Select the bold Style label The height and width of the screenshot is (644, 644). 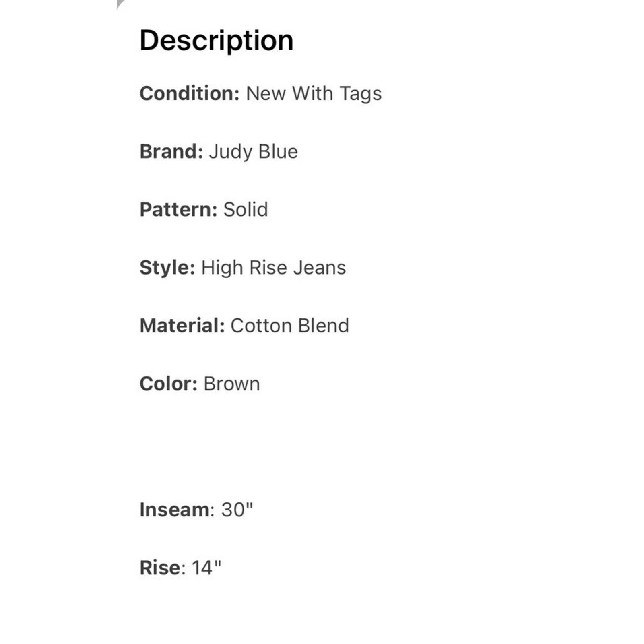pos(167,268)
